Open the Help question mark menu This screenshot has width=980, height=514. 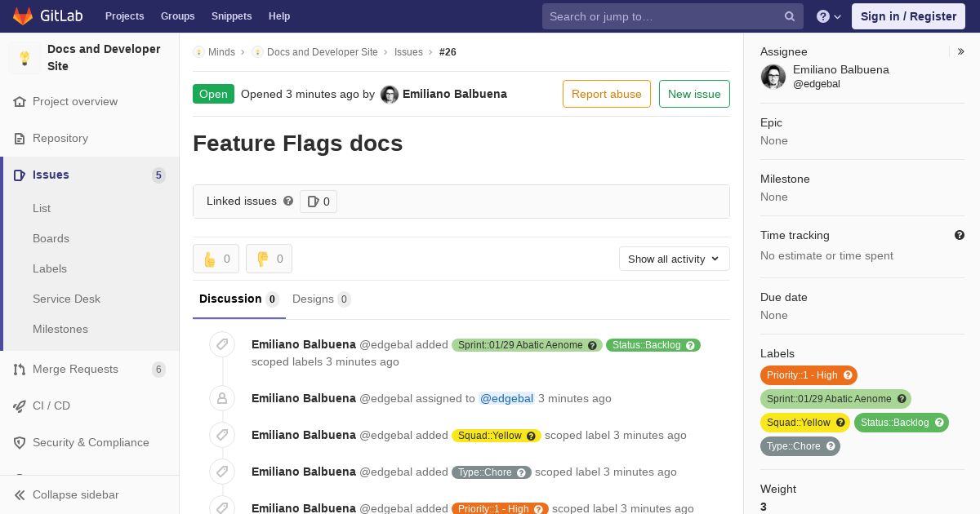tap(829, 16)
